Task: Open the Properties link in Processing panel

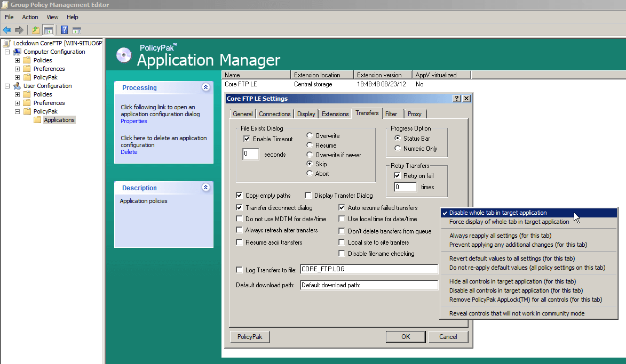Action: (x=134, y=121)
